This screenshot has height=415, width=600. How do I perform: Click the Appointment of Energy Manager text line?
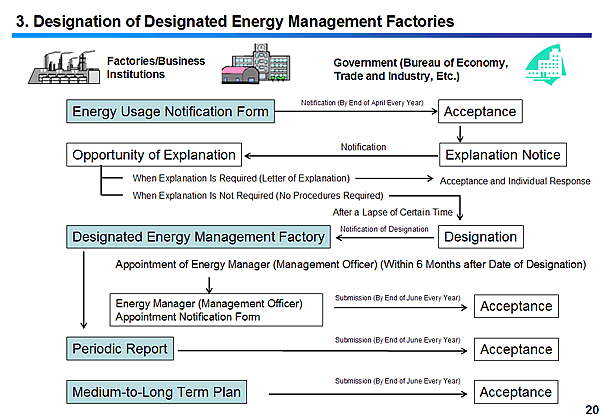tap(351, 264)
